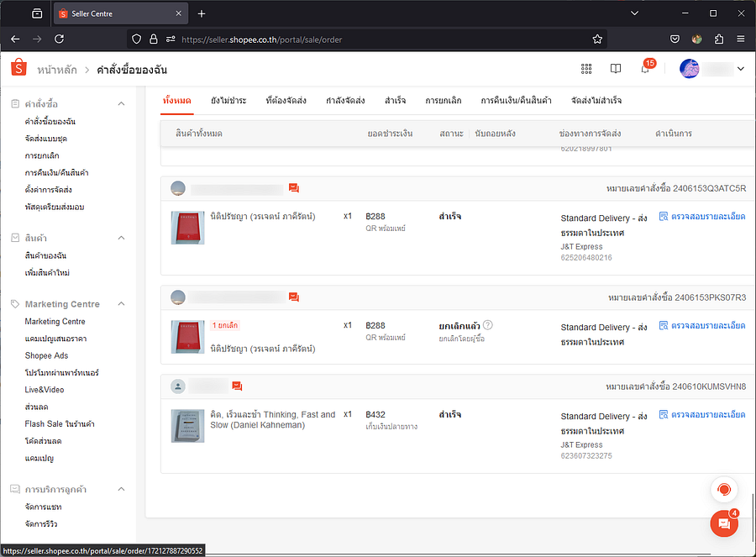Image resolution: width=756 pixels, height=557 pixels.
Task: Click help icon next to ยกเลิกแล้ว status
Action: 488,325
